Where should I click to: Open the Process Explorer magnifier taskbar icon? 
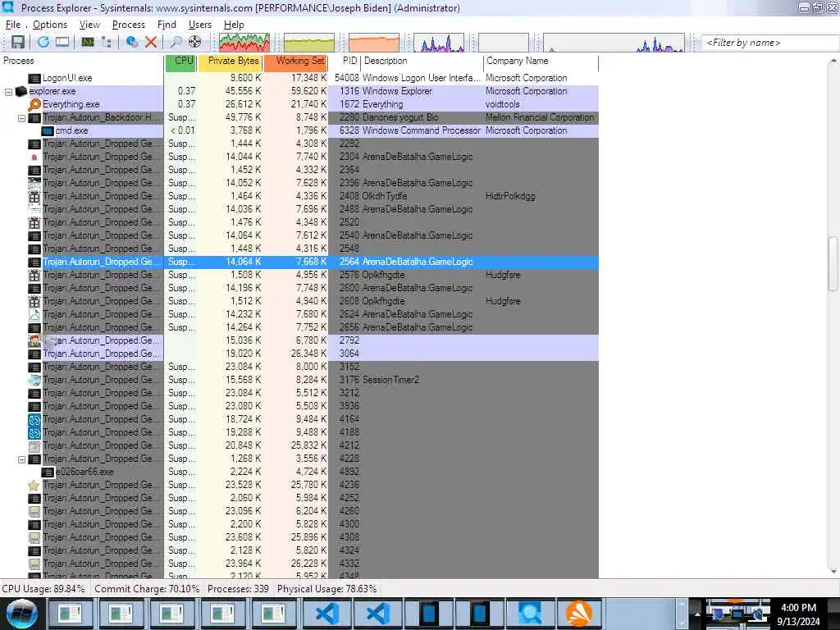pos(529,614)
